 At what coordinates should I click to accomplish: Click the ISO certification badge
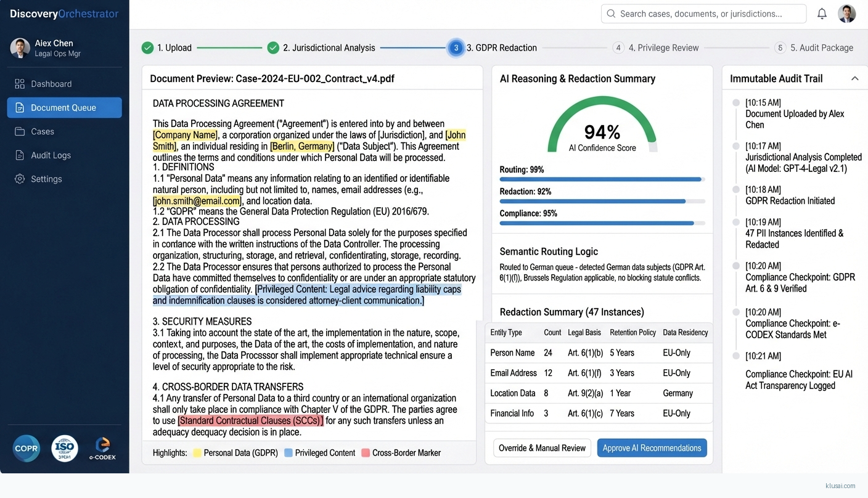(x=65, y=448)
